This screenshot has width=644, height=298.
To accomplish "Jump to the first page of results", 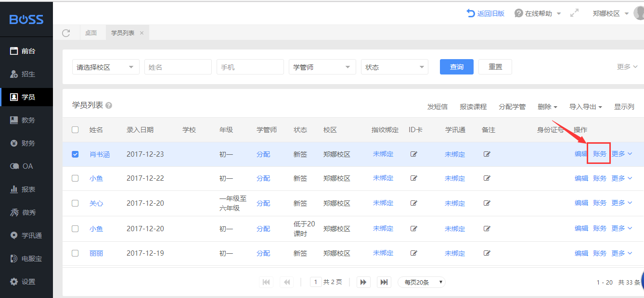I will (266, 282).
